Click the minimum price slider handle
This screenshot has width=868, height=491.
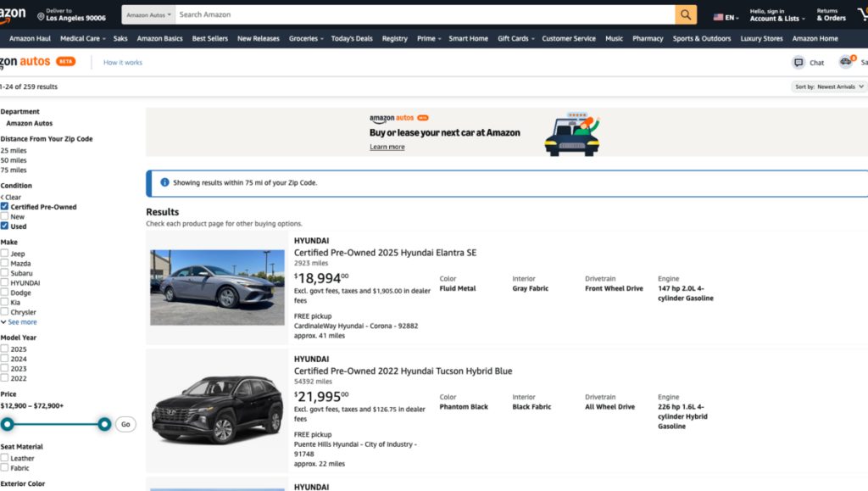click(x=7, y=425)
